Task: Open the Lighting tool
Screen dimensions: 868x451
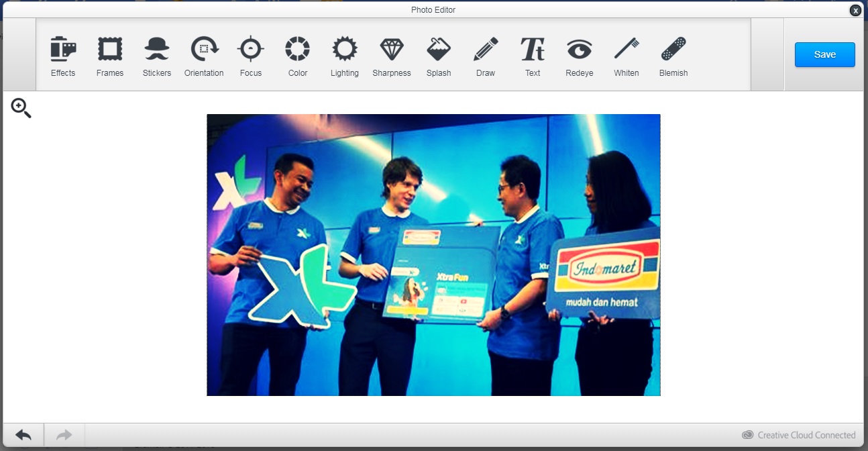Action: 345,56
